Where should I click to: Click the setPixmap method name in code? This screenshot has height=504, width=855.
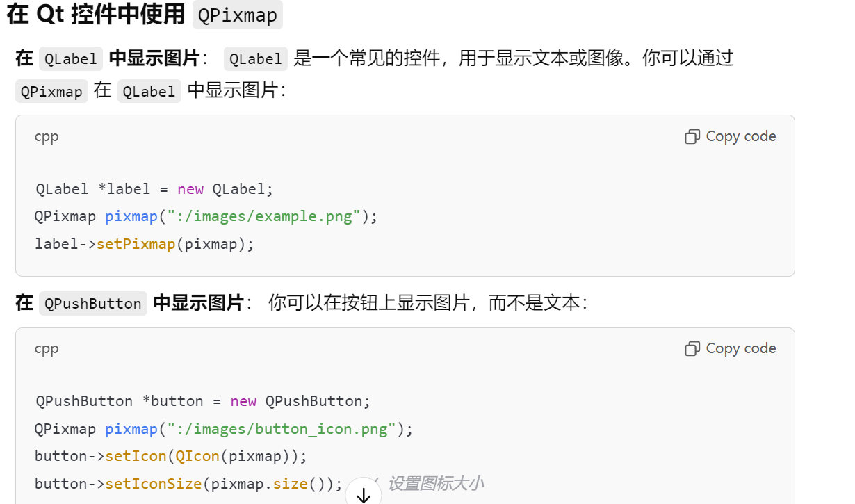pyautogui.click(x=136, y=245)
